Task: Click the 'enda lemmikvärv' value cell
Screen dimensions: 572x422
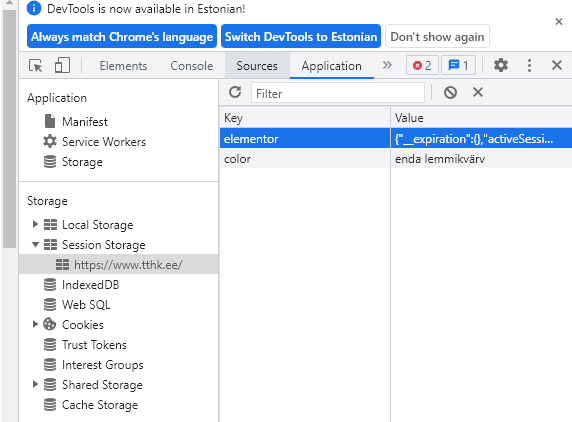Action: click(x=481, y=159)
